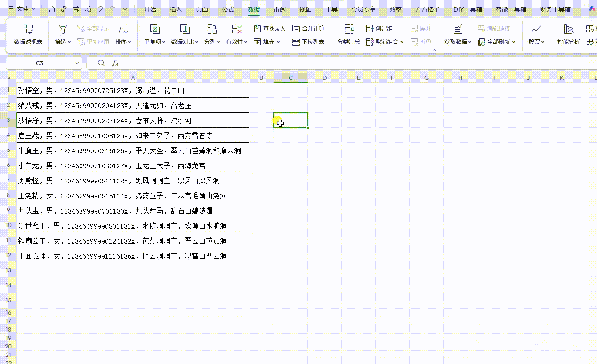The width and height of the screenshot is (597, 364).
Task: Click the cell starting with 牛魔王
Action: tap(133, 150)
